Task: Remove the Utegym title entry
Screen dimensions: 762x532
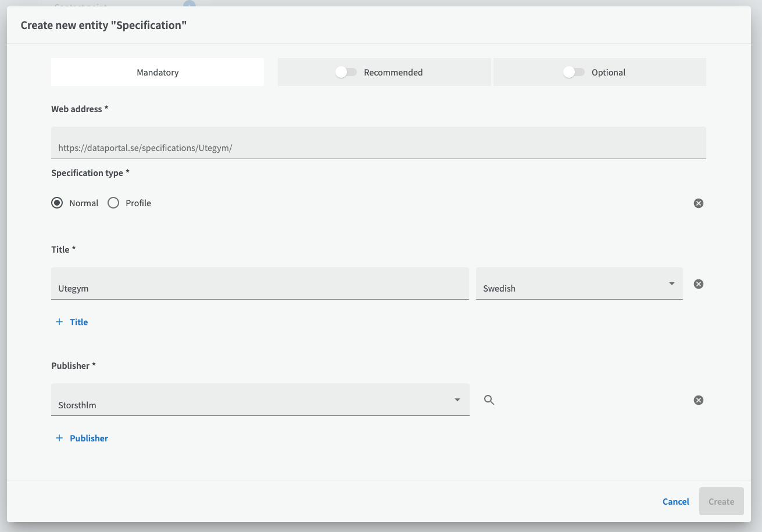Action: pos(699,284)
